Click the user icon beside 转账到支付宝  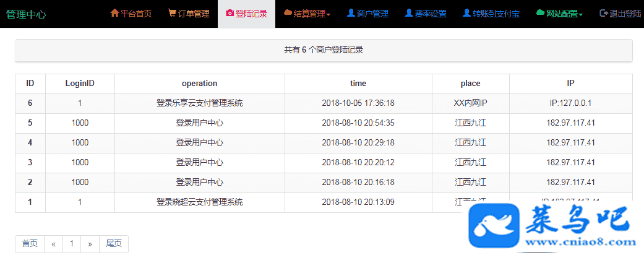[x=466, y=13]
